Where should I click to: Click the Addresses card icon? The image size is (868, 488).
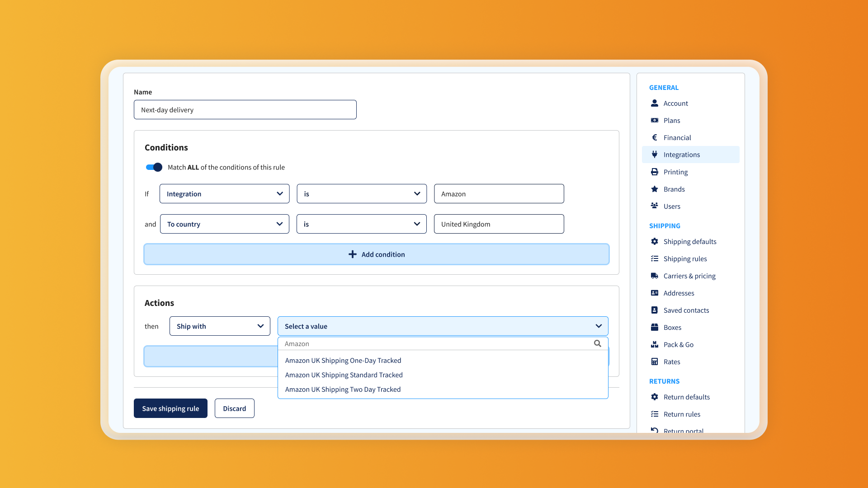click(654, 293)
